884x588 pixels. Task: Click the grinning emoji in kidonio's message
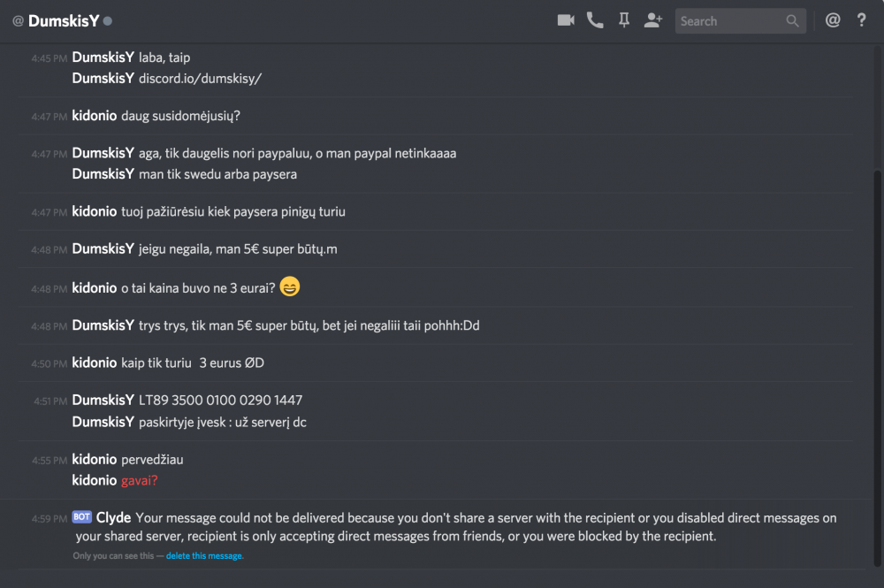click(289, 286)
